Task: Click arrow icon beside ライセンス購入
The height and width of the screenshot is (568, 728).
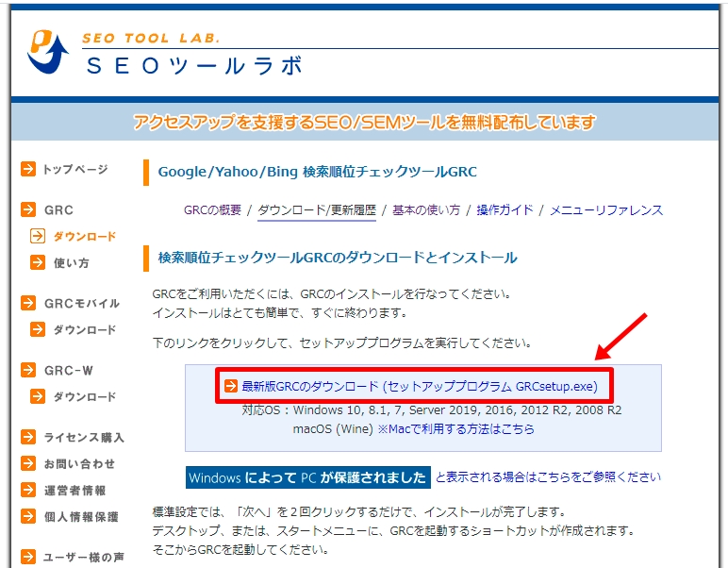Action: pyautogui.click(x=28, y=437)
